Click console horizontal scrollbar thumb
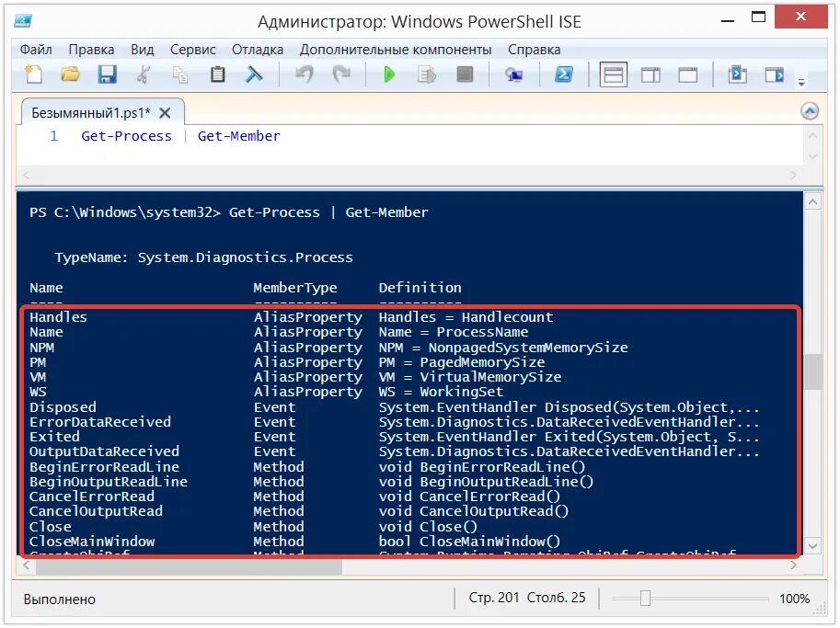 pyautogui.click(x=189, y=565)
